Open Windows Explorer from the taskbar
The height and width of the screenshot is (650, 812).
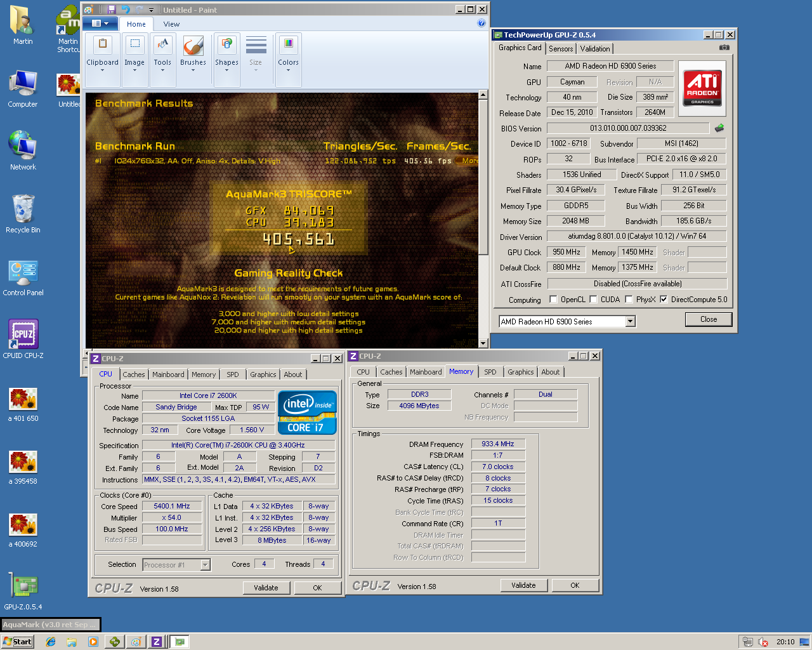72,642
